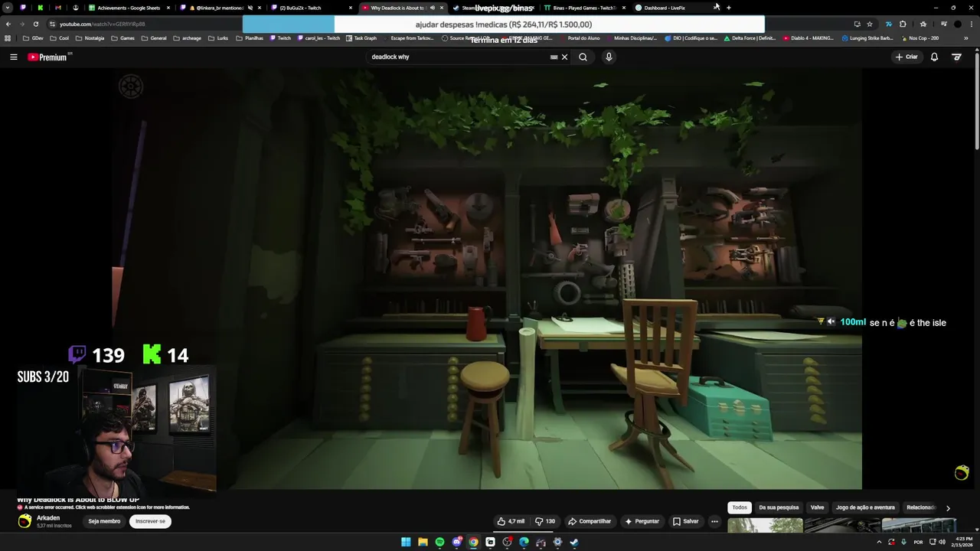980x551 pixels.
Task: Select the Valve filter chip
Action: [818, 507]
